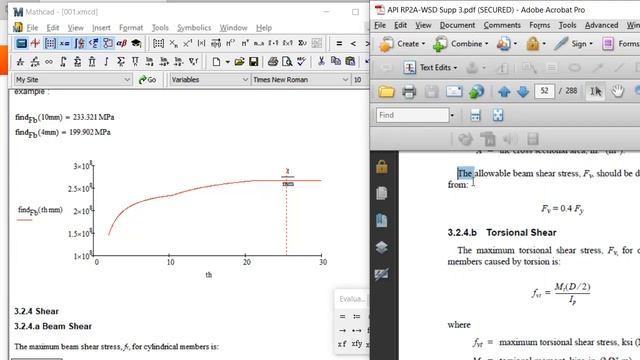Open the Symbolics menu in Mathcad
Image resolution: width=640 pixels, height=360 pixels.
(194, 28)
